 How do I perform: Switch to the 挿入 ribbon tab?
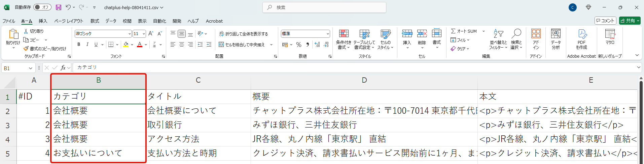43,21
